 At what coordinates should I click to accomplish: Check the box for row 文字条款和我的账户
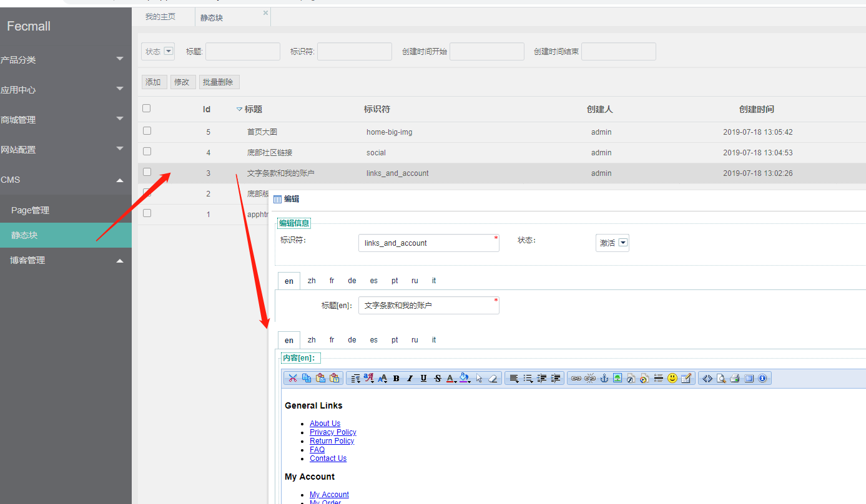[x=147, y=172]
